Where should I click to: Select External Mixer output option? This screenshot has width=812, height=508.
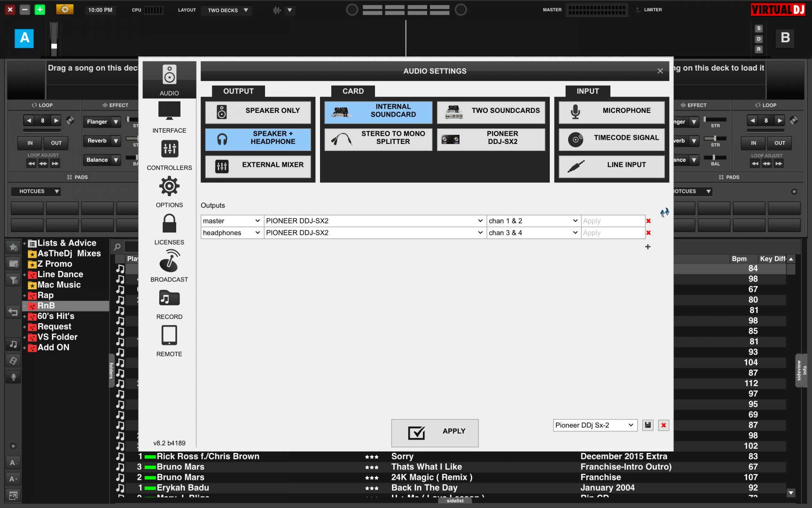tap(258, 166)
